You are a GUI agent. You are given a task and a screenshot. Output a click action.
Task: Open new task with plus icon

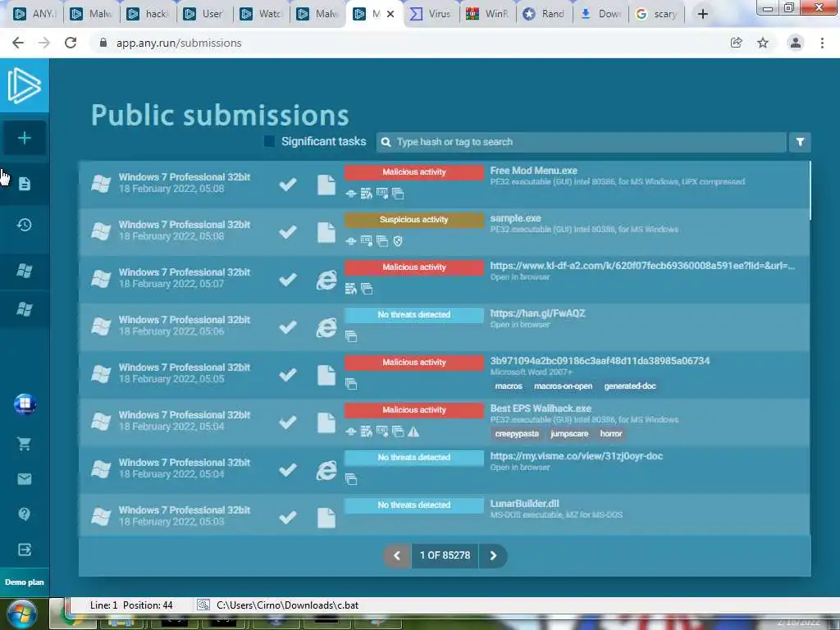[24, 138]
